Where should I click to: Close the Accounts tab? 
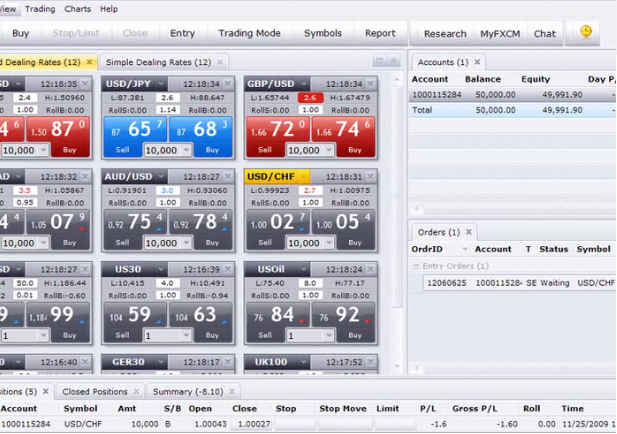coord(477,62)
